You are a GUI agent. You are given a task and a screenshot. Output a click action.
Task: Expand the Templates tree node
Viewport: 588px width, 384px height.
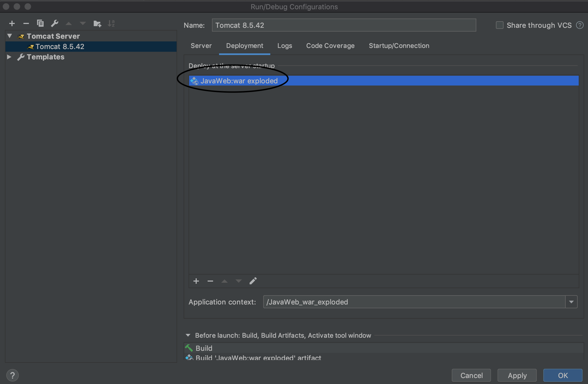9,57
